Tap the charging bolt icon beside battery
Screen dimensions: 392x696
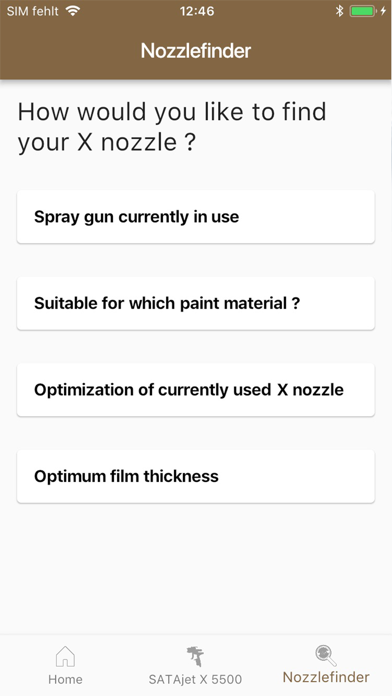[x=384, y=11]
